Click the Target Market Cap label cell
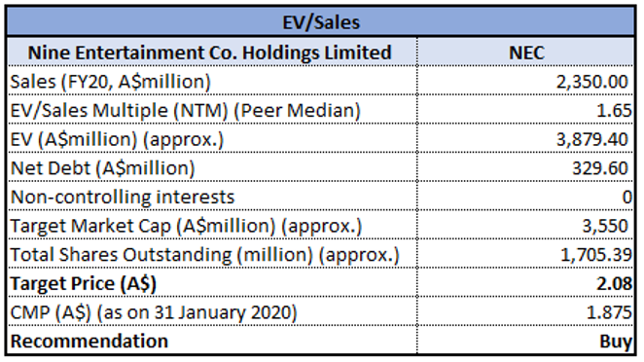644x362 pixels. [x=212, y=225]
